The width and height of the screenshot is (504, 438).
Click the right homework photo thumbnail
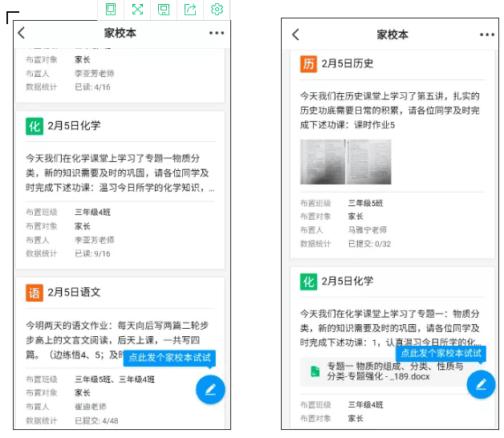(x=368, y=162)
